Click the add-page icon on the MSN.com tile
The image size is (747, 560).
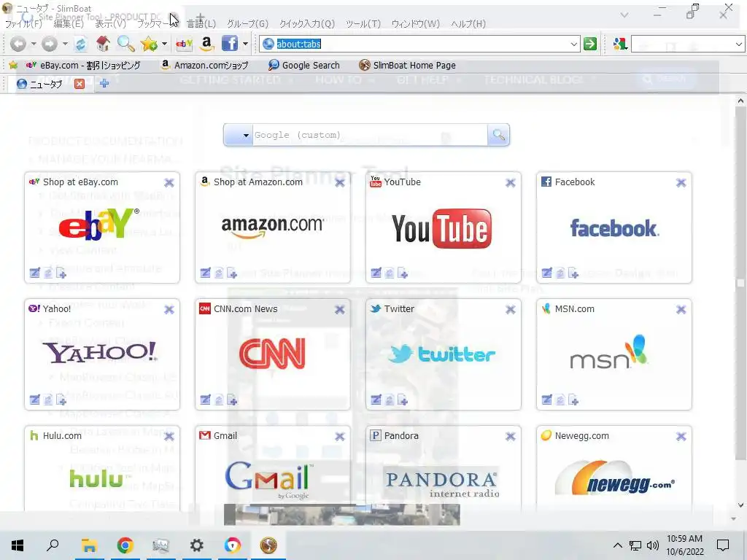573,400
